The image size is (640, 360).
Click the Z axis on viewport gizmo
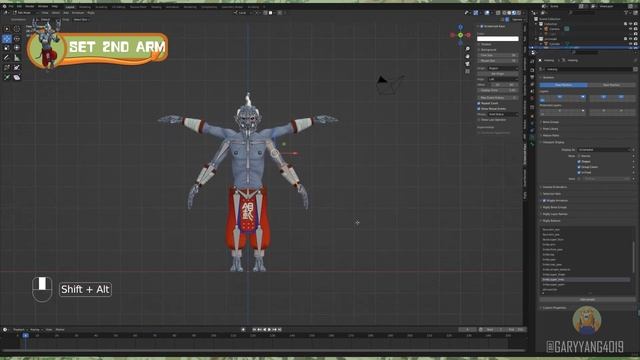point(460,27)
